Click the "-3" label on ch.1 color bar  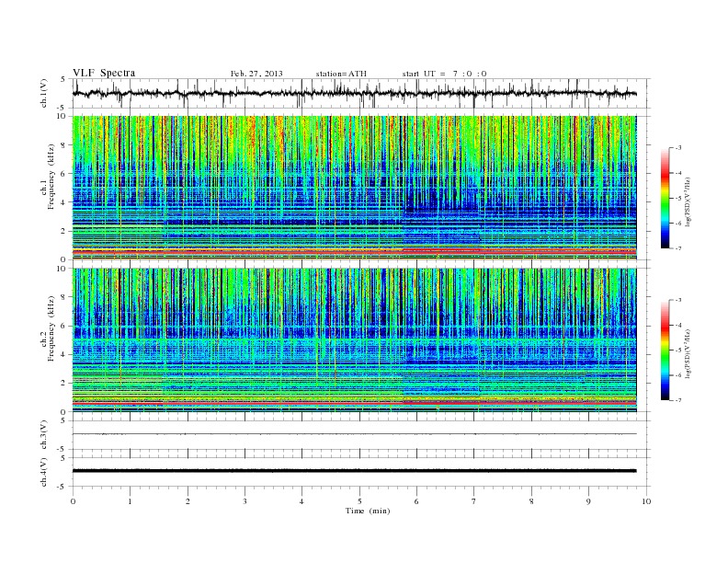[678, 148]
